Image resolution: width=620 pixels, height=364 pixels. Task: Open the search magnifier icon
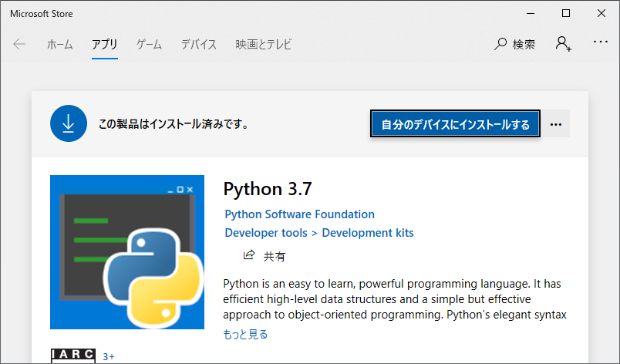click(x=500, y=44)
